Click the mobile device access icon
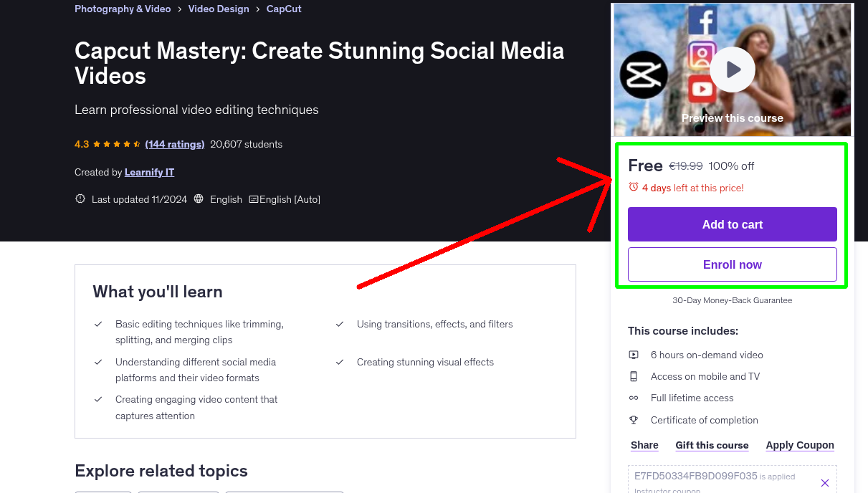The height and width of the screenshot is (493, 868). tap(634, 376)
